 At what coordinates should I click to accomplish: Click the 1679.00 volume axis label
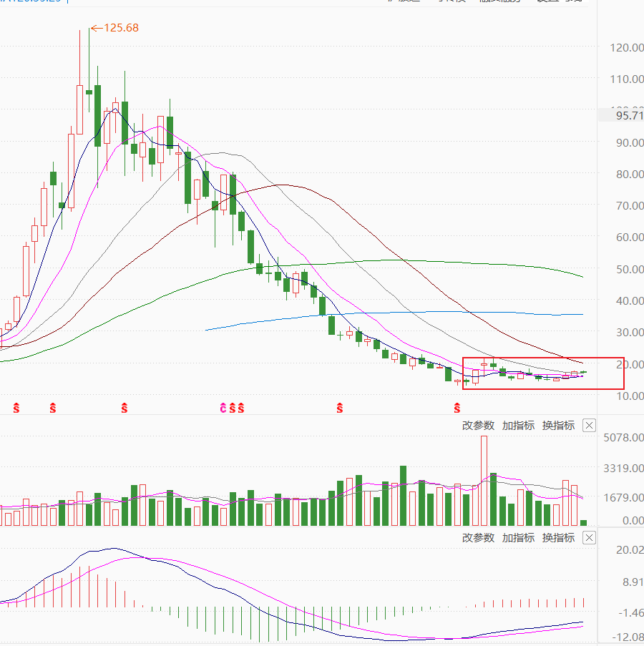623,497
